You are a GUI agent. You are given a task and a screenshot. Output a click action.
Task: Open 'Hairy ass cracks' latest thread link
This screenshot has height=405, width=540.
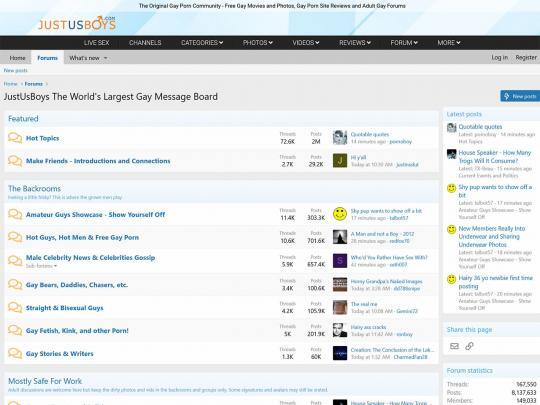[x=368, y=327]
